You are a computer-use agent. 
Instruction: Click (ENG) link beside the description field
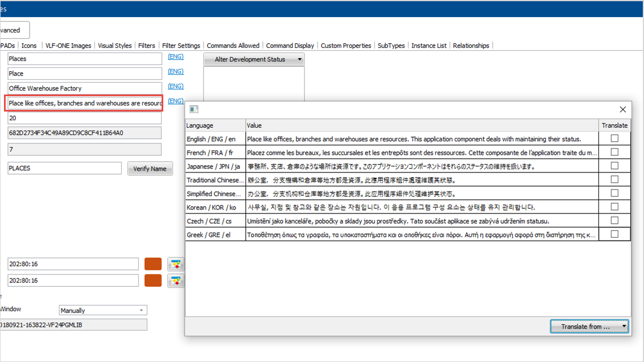point(175,101)
